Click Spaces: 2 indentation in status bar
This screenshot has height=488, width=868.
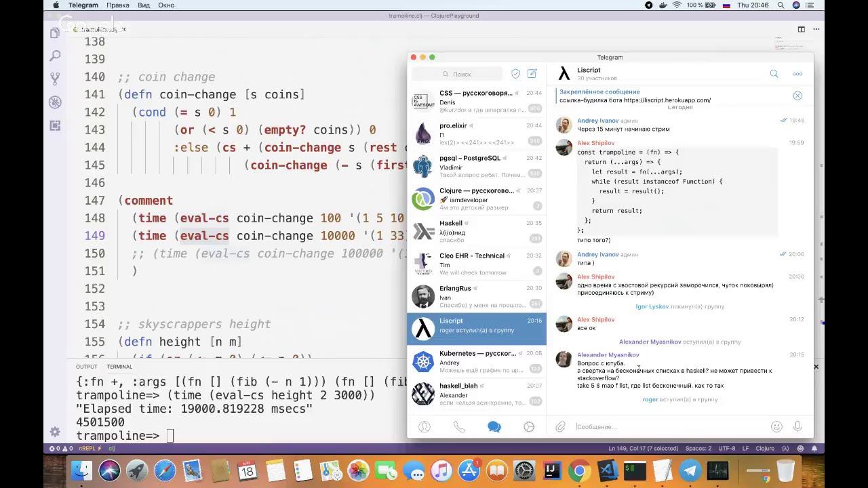pyautogui.click(x=698, y=449)
